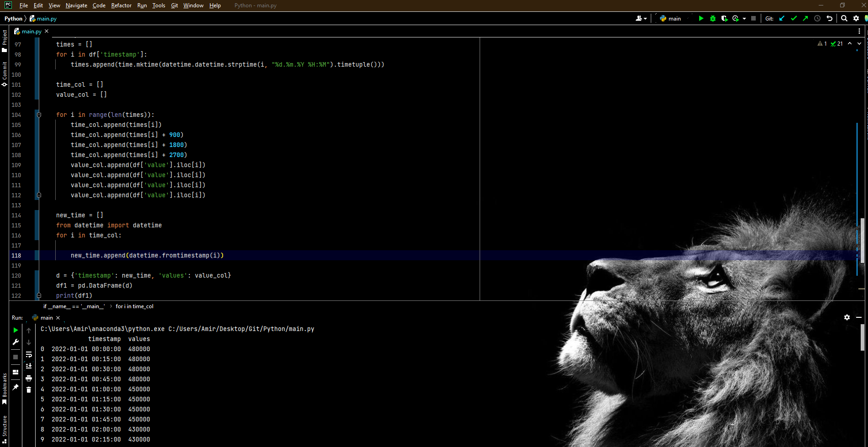Image resolution: width=868 pixels, height=447 pixels.
Task: Open the Code With Me dropdown
Action: (641, 18)
